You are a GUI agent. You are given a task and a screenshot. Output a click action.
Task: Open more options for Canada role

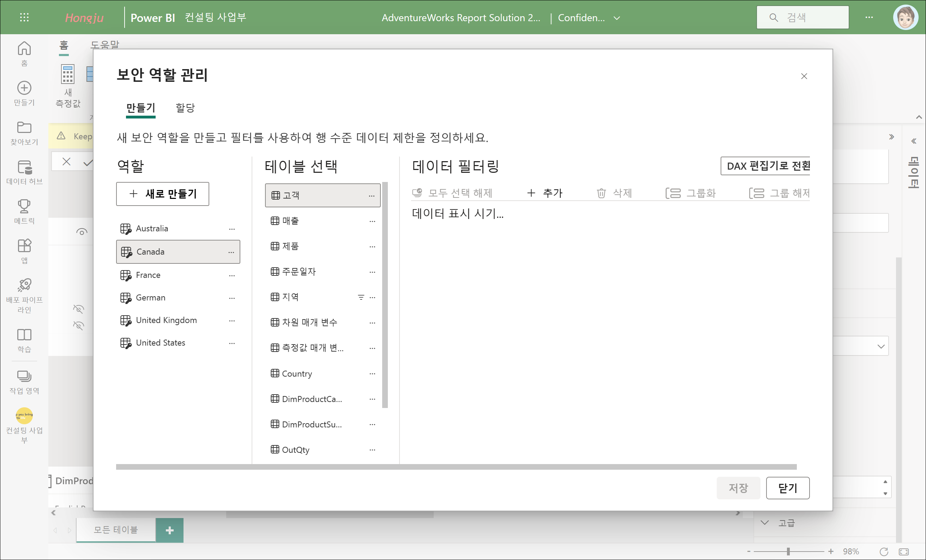231,252
